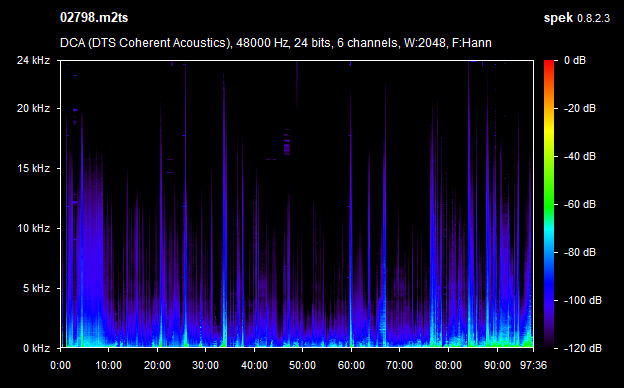Select the 5 kHz frequency axis label
This screenshot has height=388, width=624.
point(36,288)
